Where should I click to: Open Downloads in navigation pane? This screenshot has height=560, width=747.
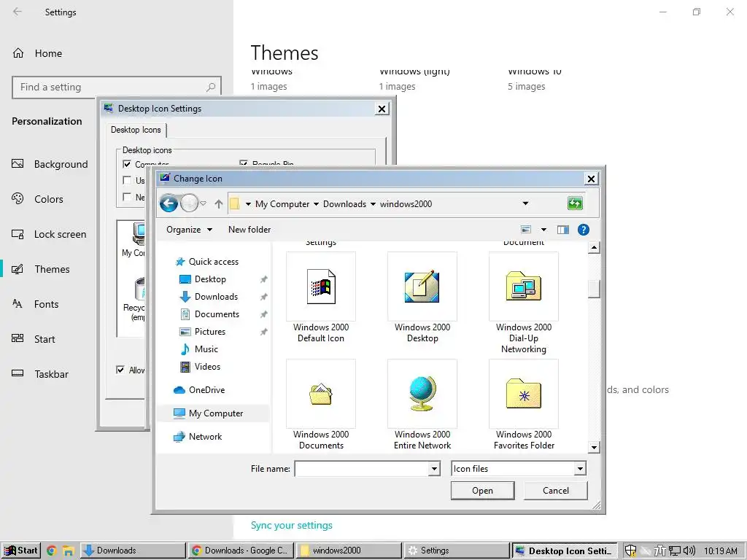216,297
